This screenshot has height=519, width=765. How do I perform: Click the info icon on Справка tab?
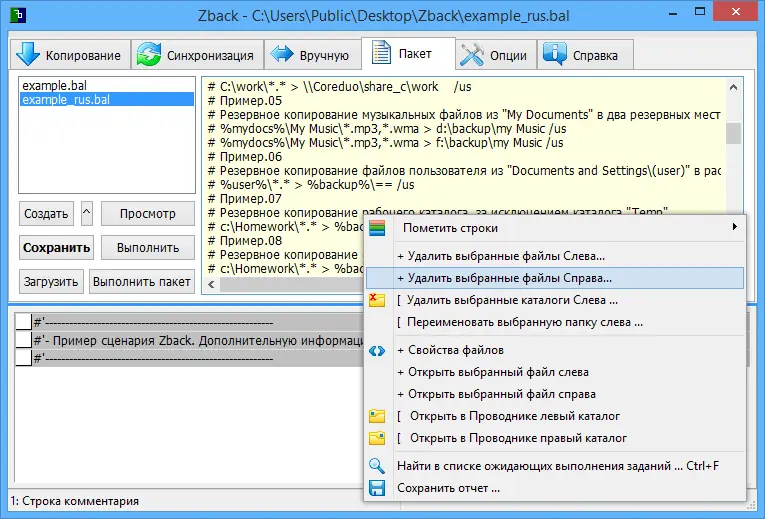point(555,54)
